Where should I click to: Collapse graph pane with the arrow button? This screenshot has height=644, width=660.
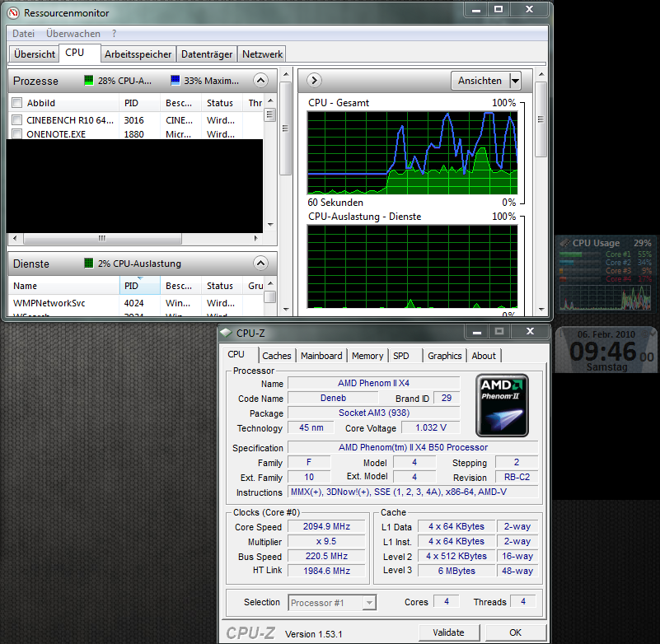(314, 80)
